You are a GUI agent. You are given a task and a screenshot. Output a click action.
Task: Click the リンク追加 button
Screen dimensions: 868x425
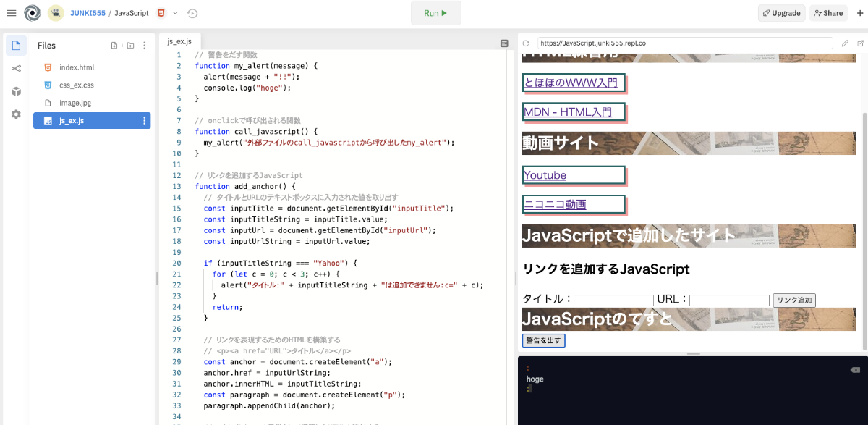tap(794, 300)
